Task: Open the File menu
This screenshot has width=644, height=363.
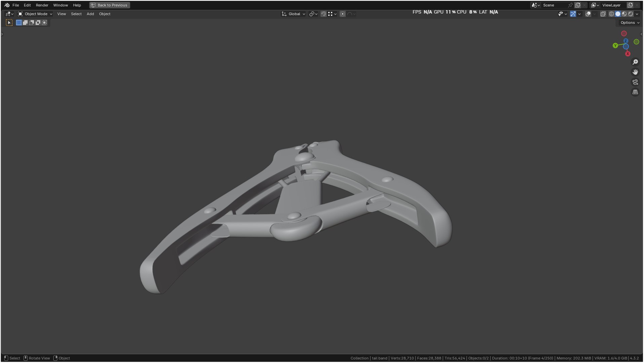Action: coord(15,5)
